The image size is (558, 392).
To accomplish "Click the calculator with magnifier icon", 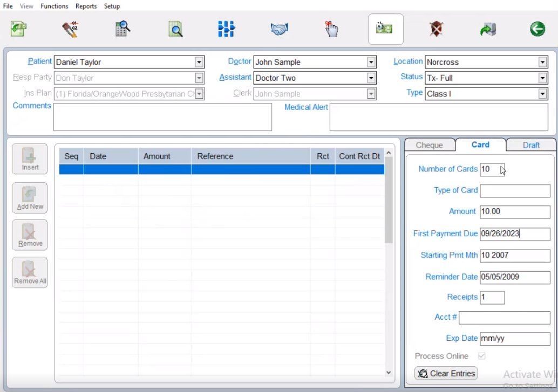I will 123,29.
